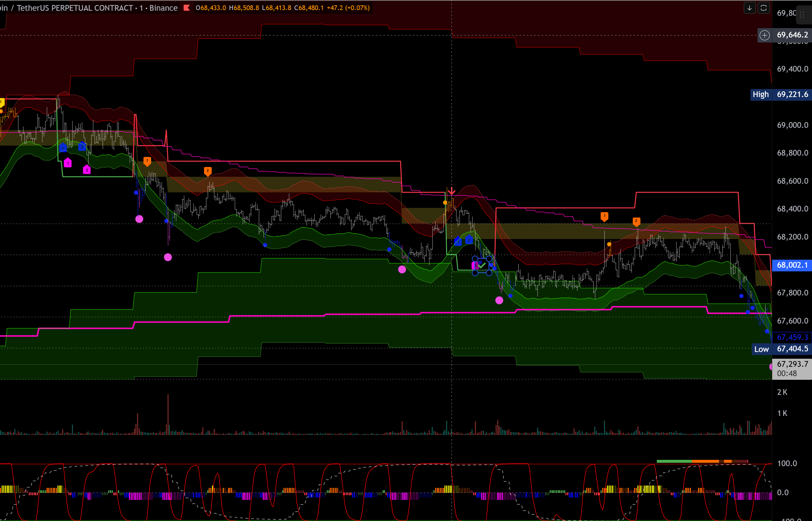Screen dimensions: 812x521
Task: Click the scroll-down arrow button at top right
Action: tap(749, 8)
